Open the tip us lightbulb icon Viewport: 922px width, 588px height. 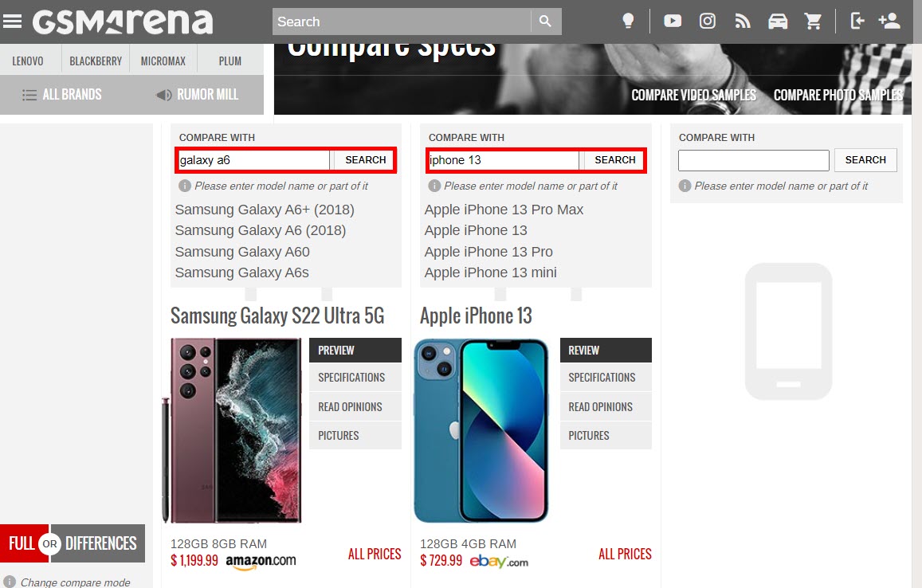click(628, 22)
